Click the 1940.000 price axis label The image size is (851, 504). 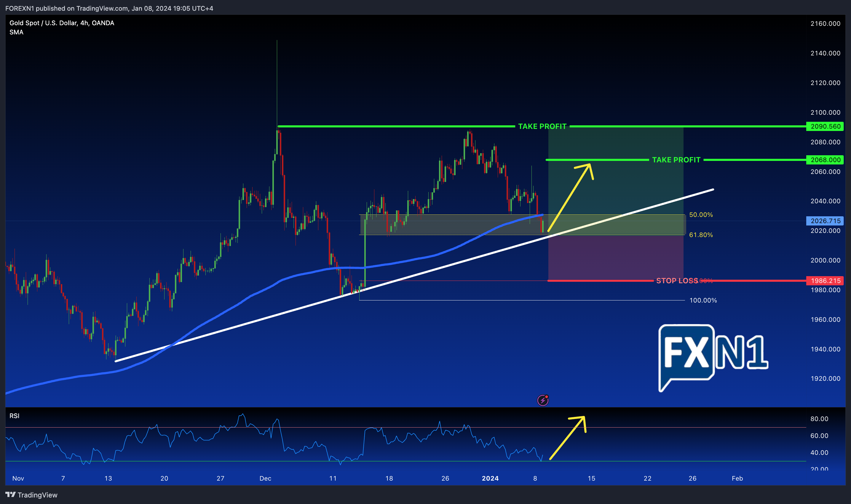[x=825, y=349]
